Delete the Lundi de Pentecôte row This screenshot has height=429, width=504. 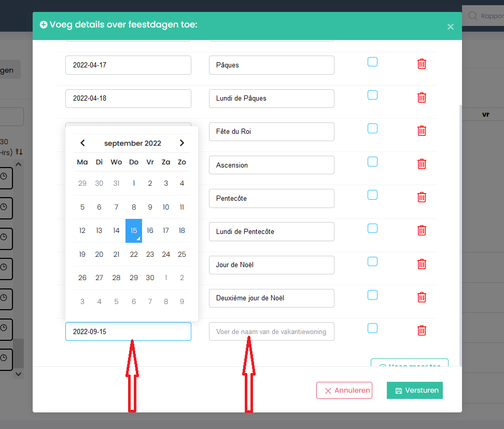point(422,230)
